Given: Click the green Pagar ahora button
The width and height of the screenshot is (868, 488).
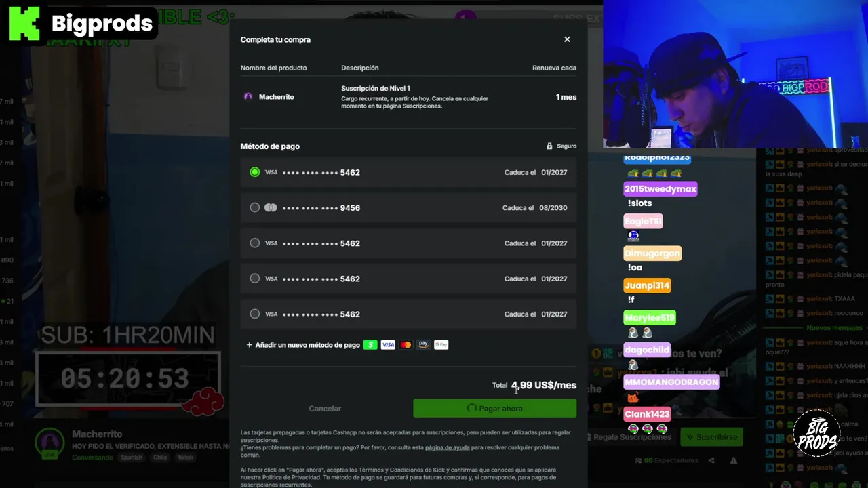Looking at the screenshot, I should 494,408.
